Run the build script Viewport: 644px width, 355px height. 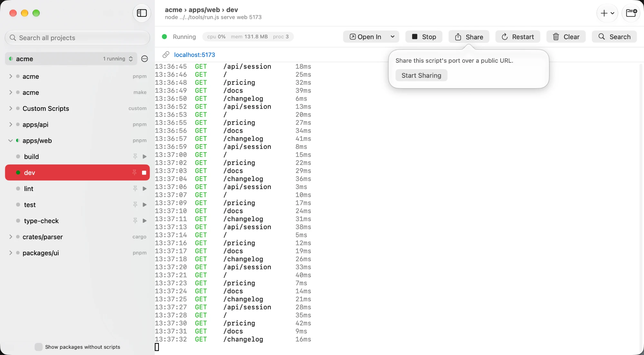[x=145, y=156]
